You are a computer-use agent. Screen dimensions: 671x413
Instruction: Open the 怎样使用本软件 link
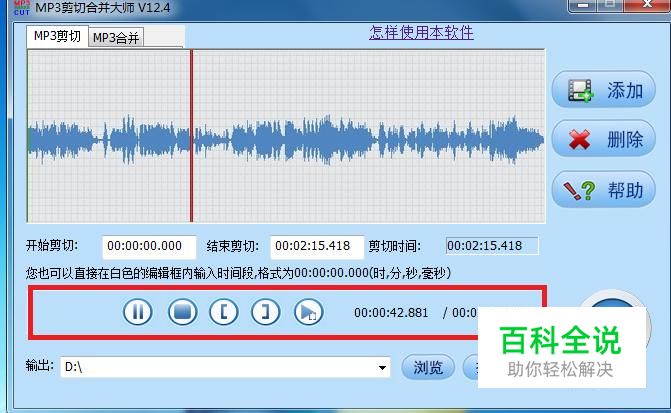(421, 33)
